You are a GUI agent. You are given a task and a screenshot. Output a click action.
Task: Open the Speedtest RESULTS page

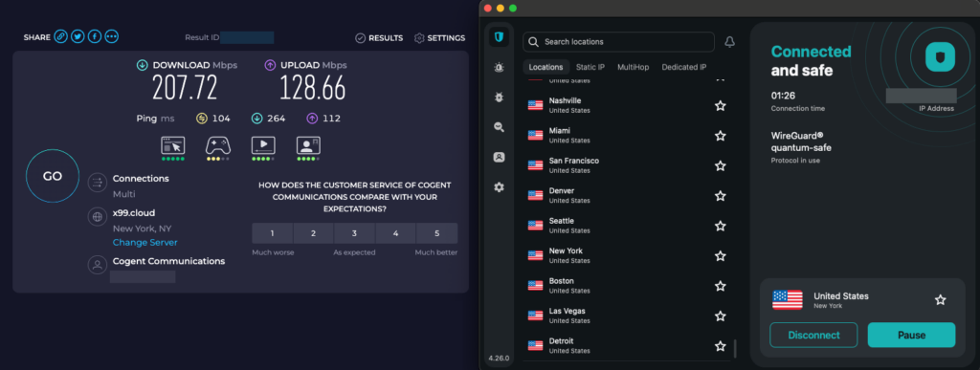[x=379, y=38]
